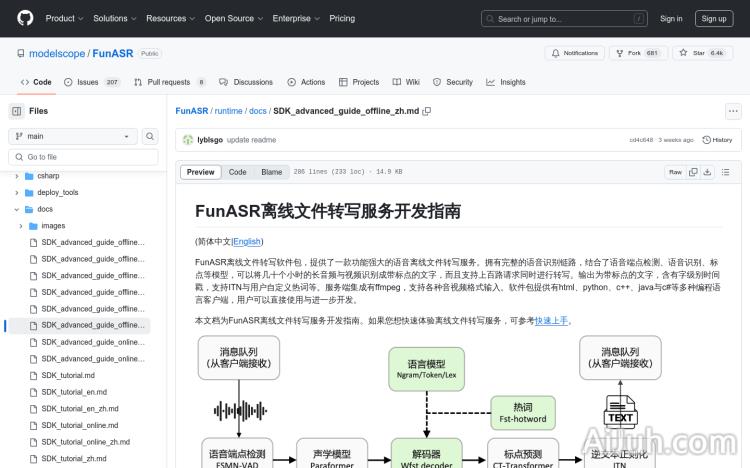Open the main branch dropdown

72,136
